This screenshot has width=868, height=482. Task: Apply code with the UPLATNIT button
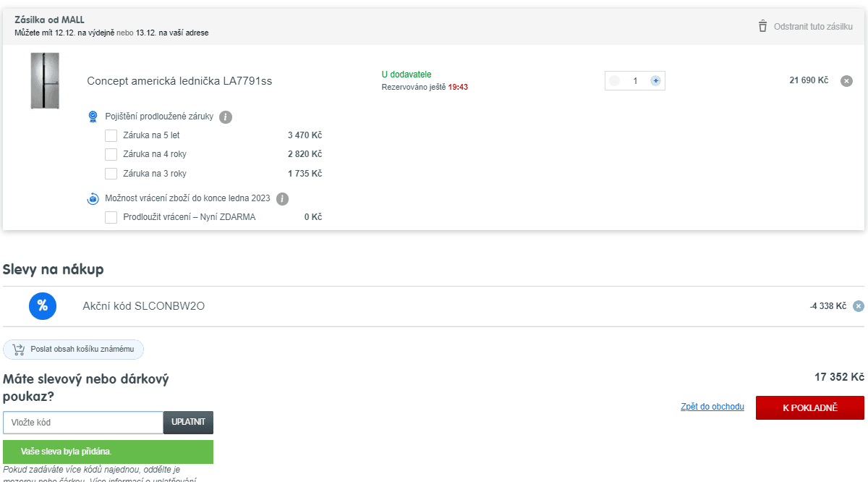(188, 423)
